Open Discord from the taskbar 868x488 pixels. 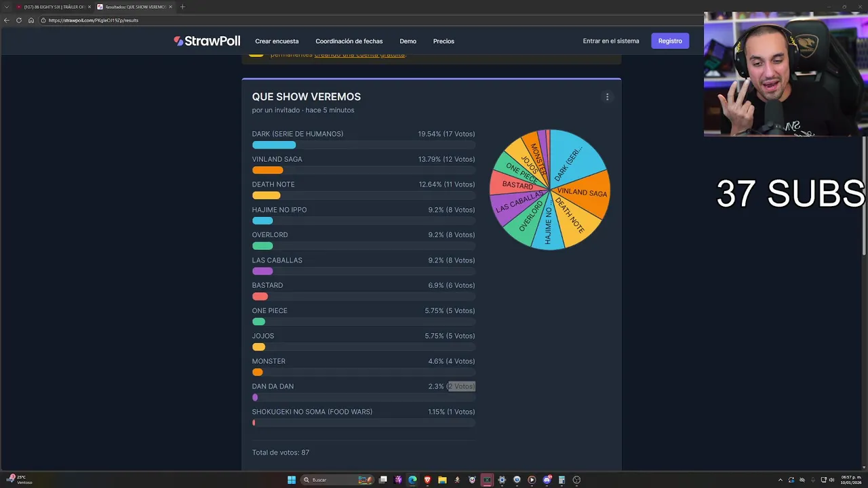[547, 480]
